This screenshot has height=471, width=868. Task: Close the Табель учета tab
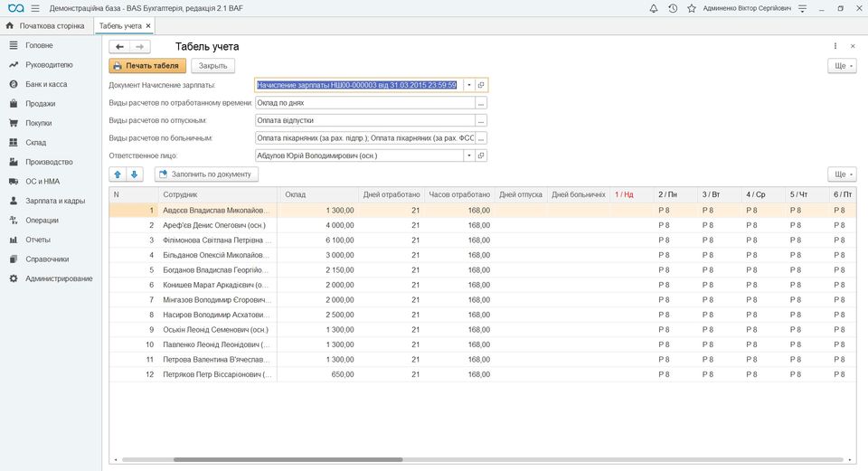[148, 25]
